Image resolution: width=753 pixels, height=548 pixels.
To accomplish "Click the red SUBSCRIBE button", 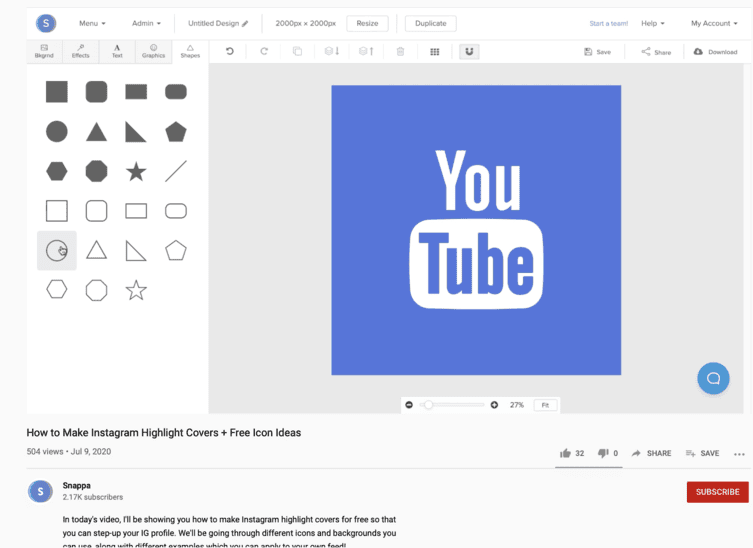I will pyautogui.click(x=717, y=492).
